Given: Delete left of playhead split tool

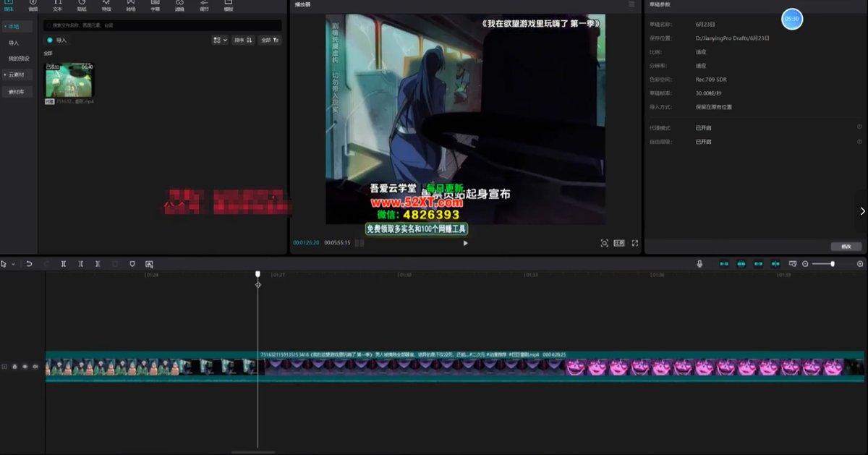Looking at the screenshot, I should point(80,264).
